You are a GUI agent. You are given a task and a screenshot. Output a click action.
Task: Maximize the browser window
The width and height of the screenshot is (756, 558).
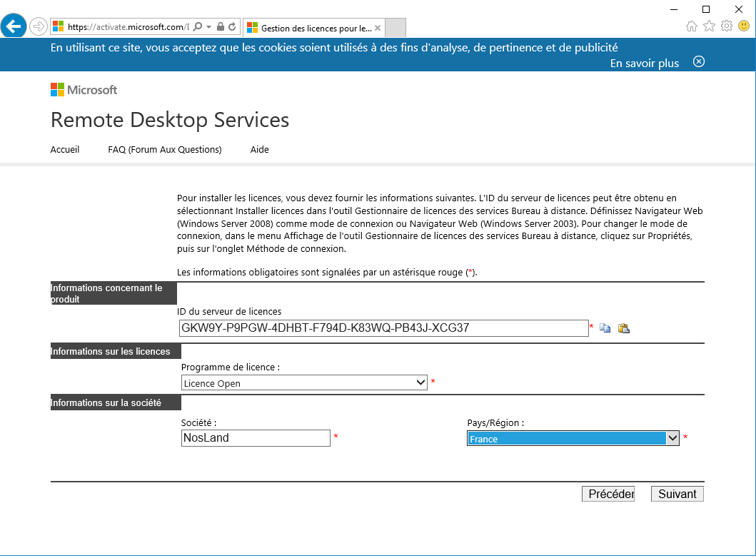(706, 9)
